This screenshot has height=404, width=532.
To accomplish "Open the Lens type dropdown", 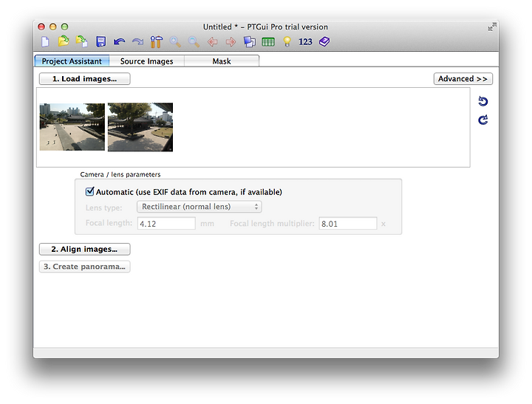I will pos(199,207).
